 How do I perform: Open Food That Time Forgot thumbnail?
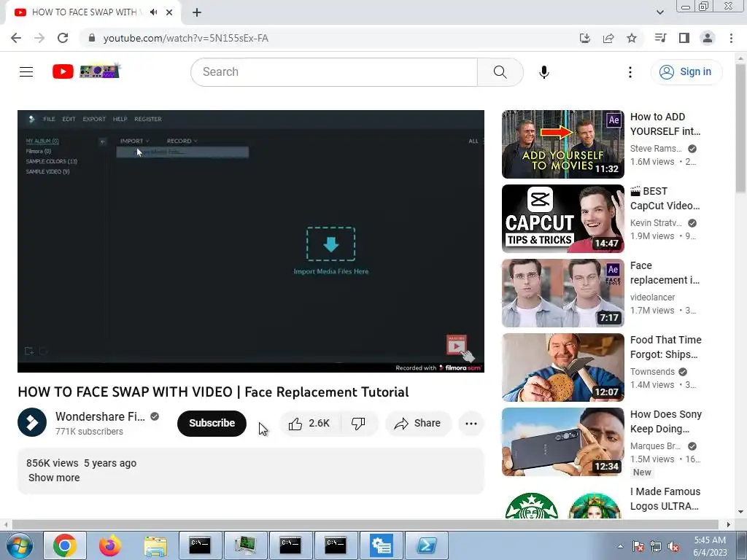click(x=562, y=367)
